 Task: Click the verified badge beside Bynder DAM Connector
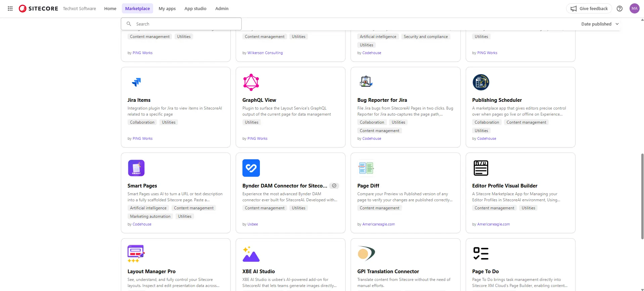coord(334,186)
